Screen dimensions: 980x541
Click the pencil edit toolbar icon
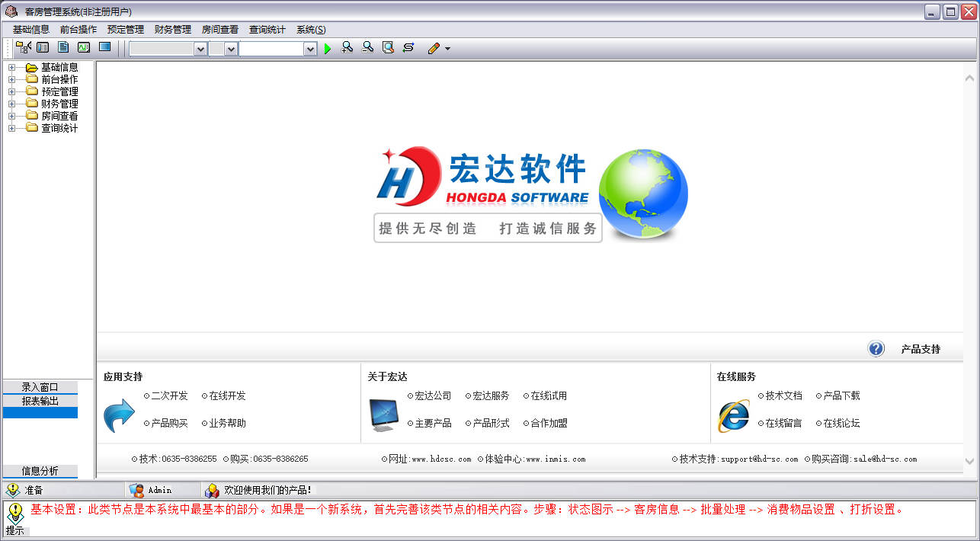(x=434, y=48)
